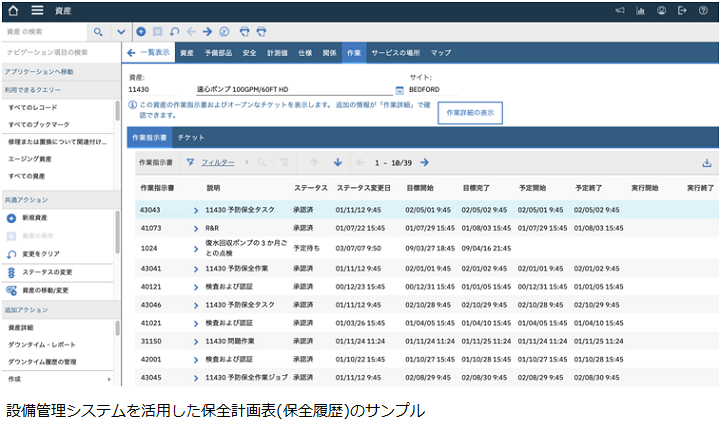Open user profile icon
Viewport: 720px width, 429px height.
661,10
